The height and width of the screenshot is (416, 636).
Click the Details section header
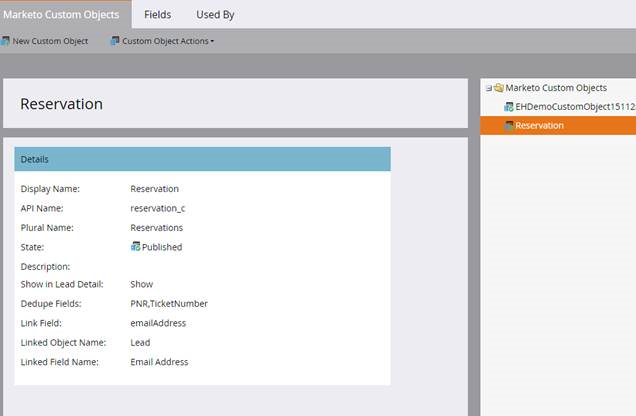202,159
